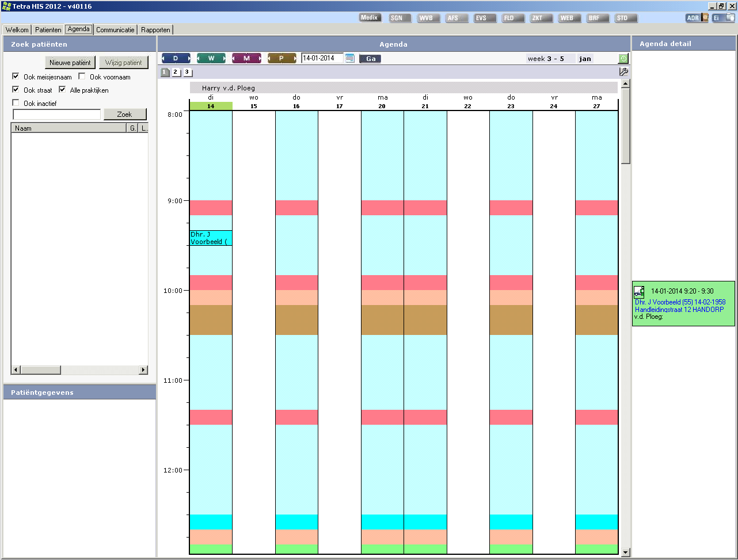
Task: Click the P button left arrow
Action: pos(270,59)
